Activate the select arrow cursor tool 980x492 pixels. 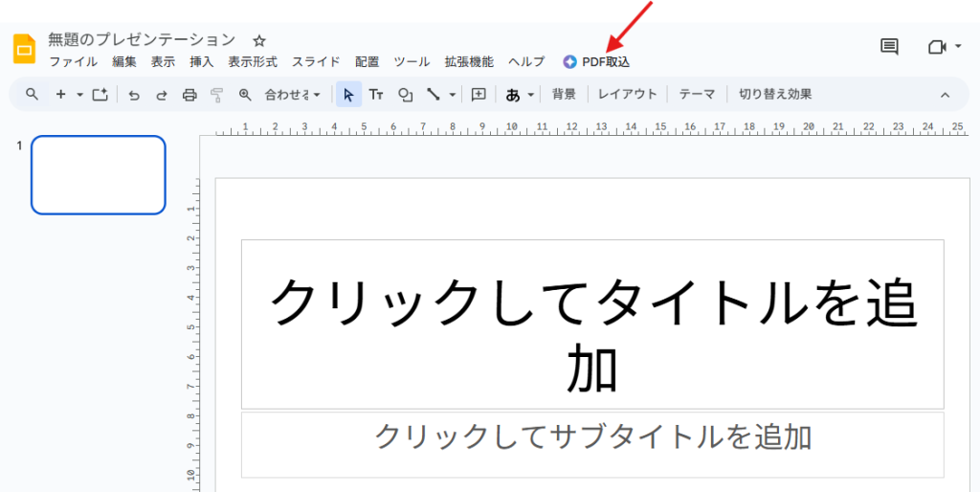[348, 94]
